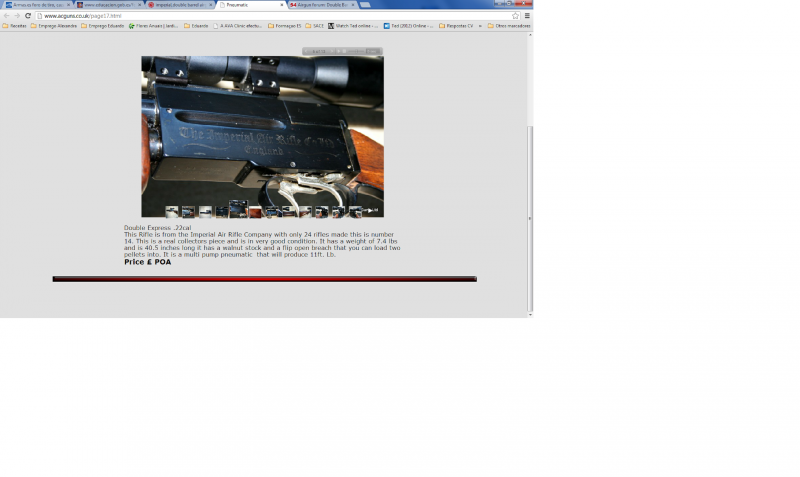The height and width of the screenshot is (477, 800).
Task: Open the Match Ted online bookmark
Action: click(x=354, y=26)
